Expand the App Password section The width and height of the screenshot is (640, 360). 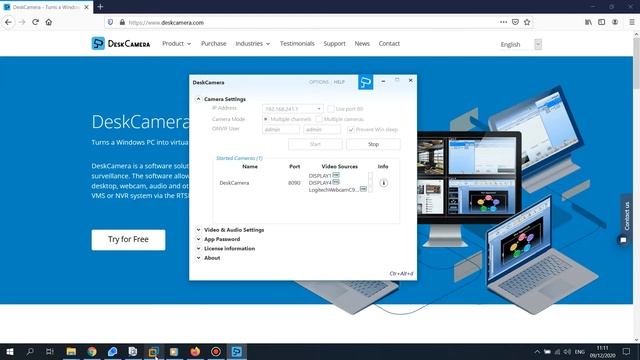pyautogui.click(x=198, y=239)
